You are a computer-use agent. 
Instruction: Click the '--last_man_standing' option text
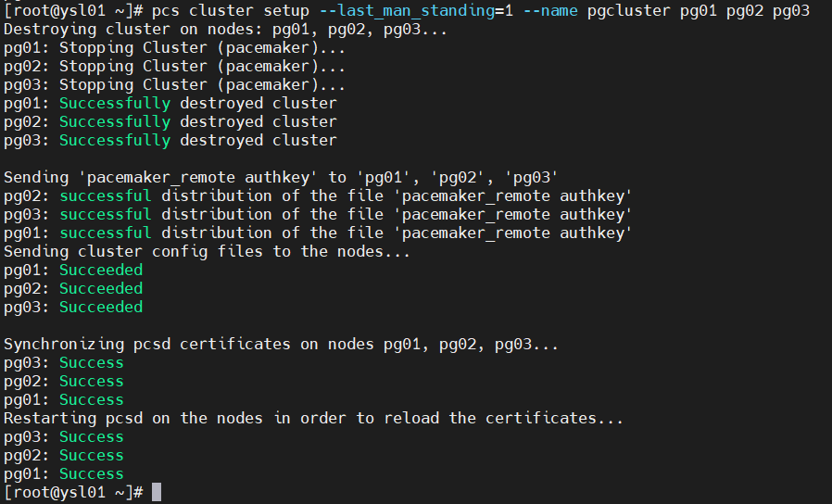(x=407, y=11)
